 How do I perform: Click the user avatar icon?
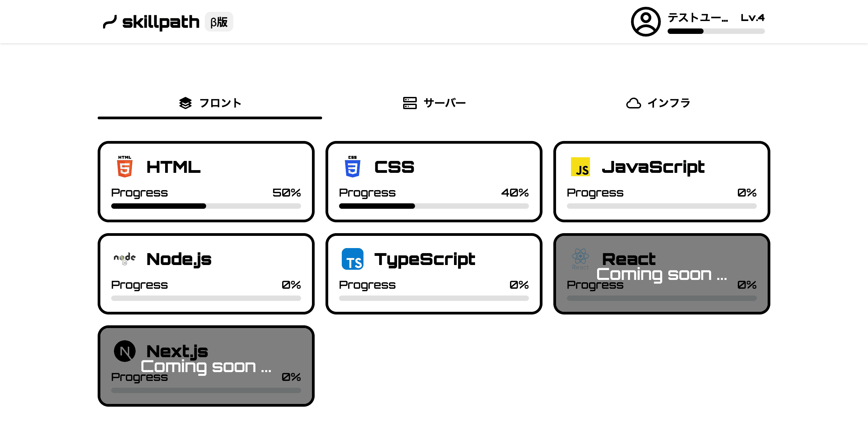coord(646,22)
